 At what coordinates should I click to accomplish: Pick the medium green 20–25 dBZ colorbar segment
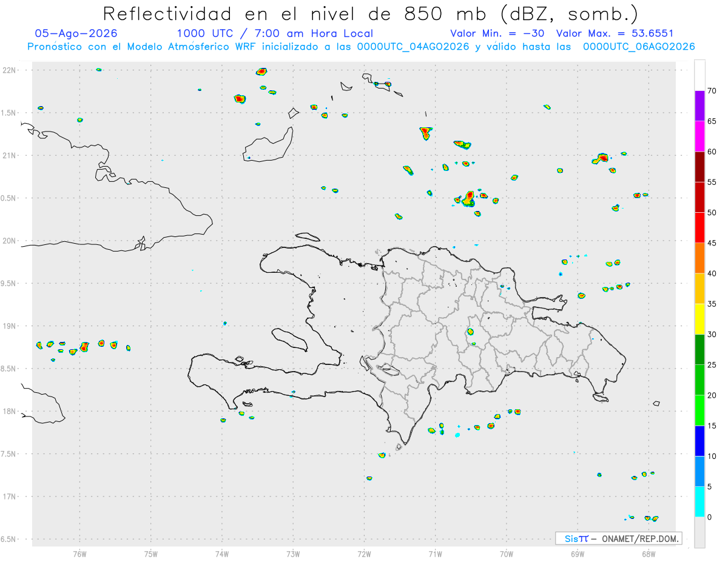click(699, 380)
